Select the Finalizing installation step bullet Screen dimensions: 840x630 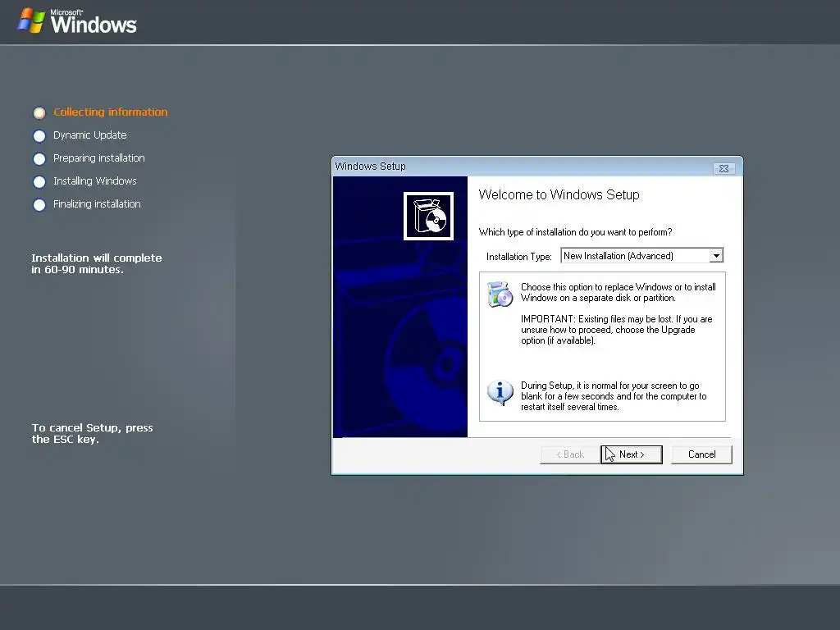pyautogui.click(x=39, y=204)
